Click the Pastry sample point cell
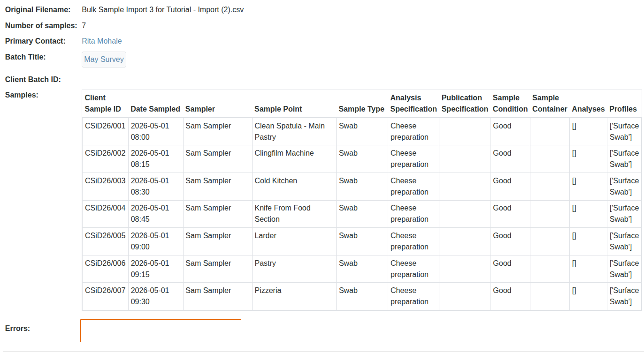 click(x=265, y=263)
